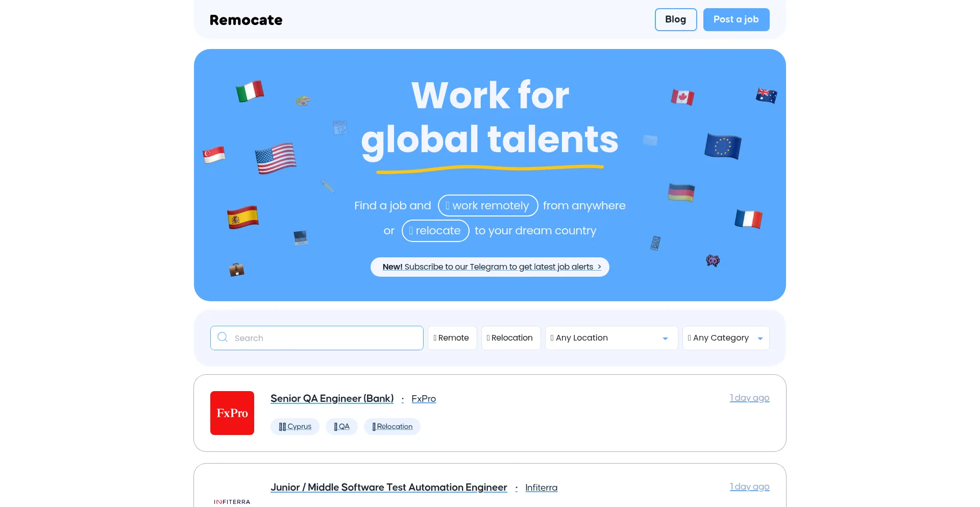Click the Post a job button
This screenshot has height=507, width=980.
point(736,19)
